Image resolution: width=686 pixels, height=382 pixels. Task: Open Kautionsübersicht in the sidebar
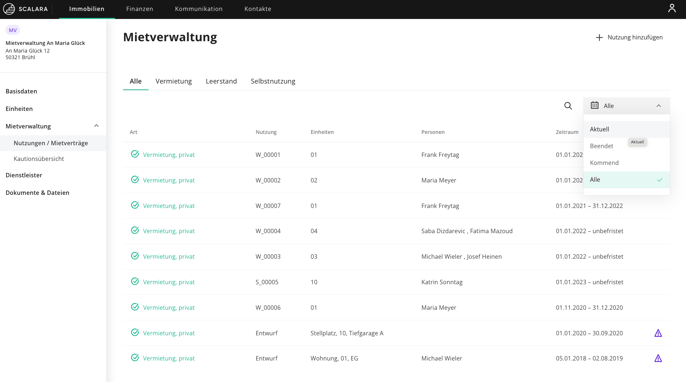(x=38, y=159)
